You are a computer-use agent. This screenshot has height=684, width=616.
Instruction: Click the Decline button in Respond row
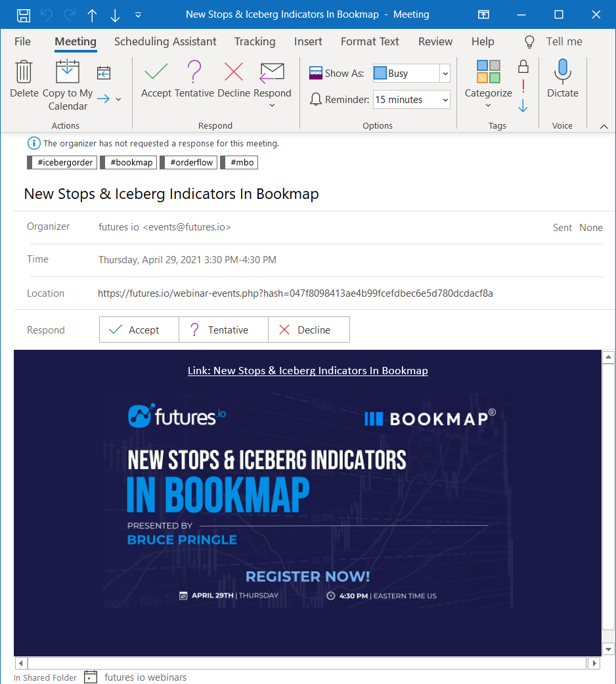(309, 330)
